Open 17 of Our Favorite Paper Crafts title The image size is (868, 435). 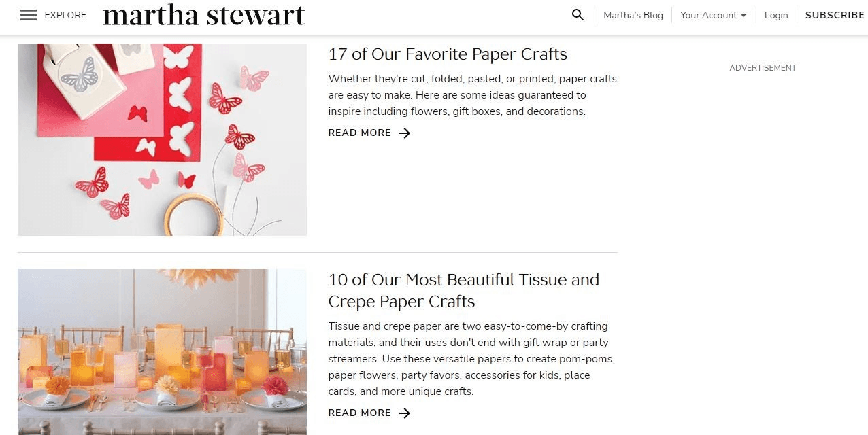448,54
